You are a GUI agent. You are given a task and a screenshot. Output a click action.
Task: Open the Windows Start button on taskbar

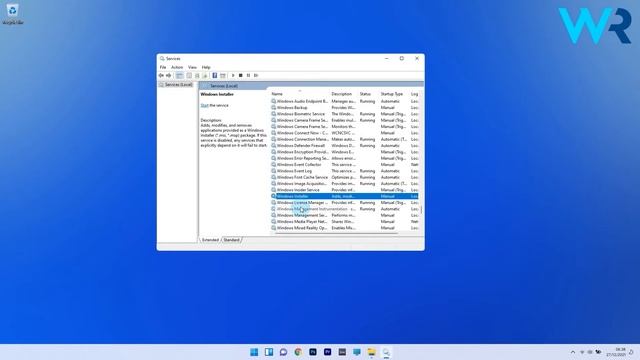pos(254,352)
